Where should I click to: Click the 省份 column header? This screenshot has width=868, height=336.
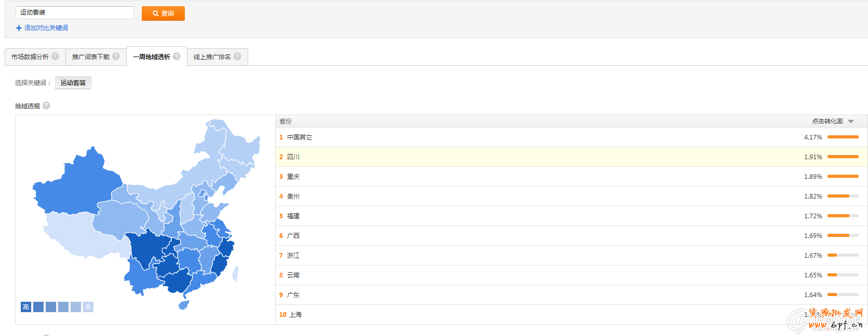(x=286, y=121)
